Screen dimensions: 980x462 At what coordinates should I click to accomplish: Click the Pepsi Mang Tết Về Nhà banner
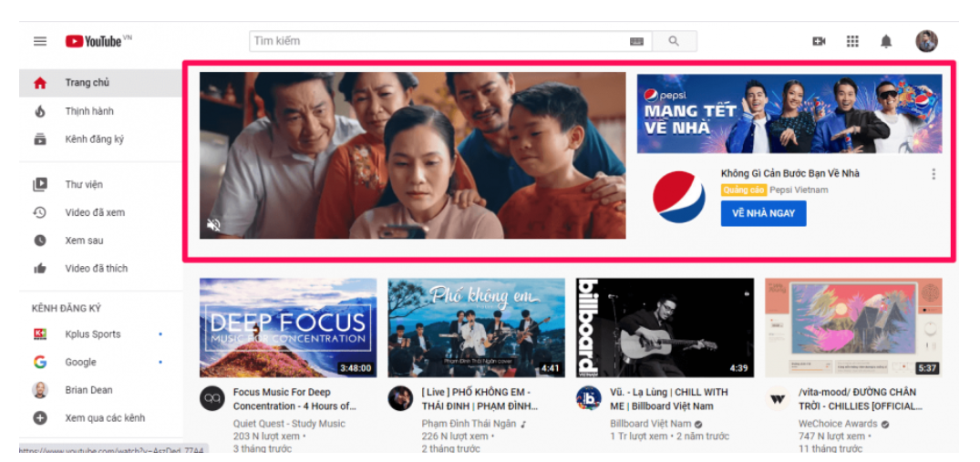[x=789, y=114]
